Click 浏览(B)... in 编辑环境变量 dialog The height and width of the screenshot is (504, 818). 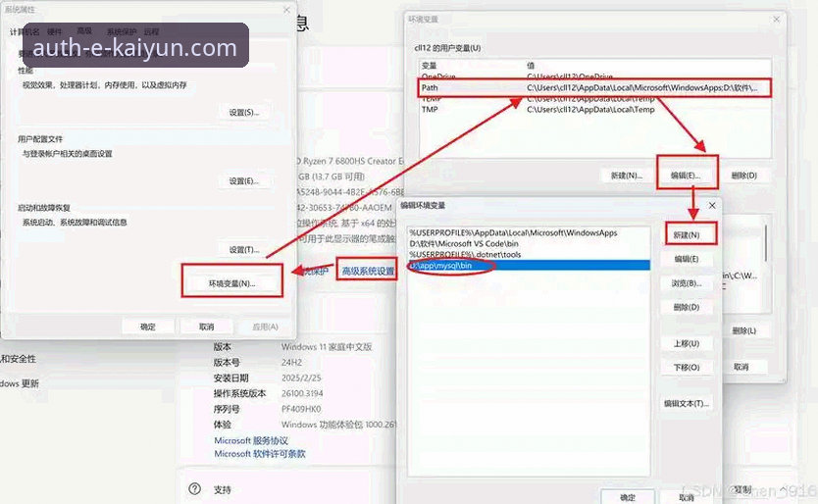(687, 283)
